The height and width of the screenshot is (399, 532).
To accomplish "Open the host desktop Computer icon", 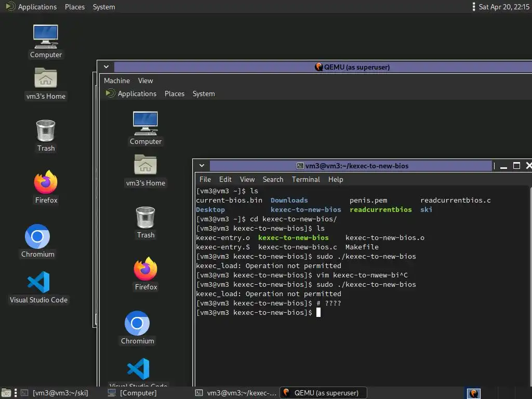I will click(x=46, y=37).
